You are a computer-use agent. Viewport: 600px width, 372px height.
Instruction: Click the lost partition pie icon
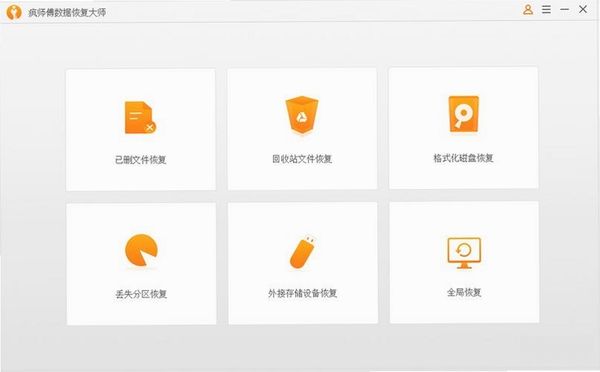(141, 250)
